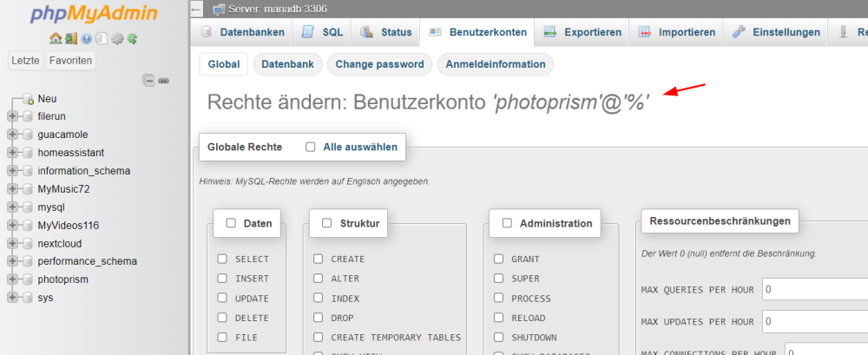Click the chain link icon in navigation
This screenshot has width=868, height=355.
coord(163,81)
